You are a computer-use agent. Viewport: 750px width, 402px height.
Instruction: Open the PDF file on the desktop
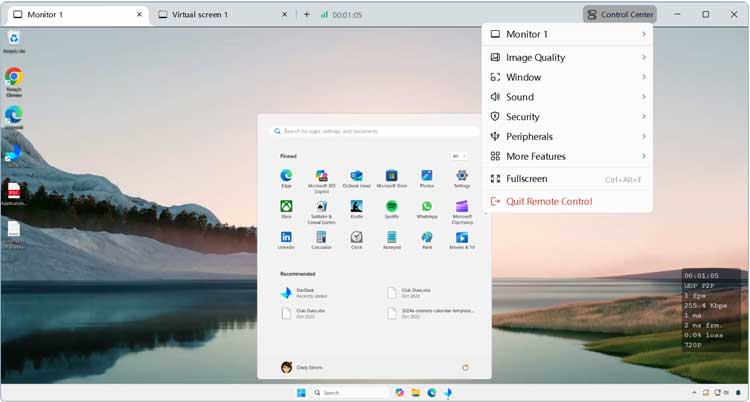[14, 194]
